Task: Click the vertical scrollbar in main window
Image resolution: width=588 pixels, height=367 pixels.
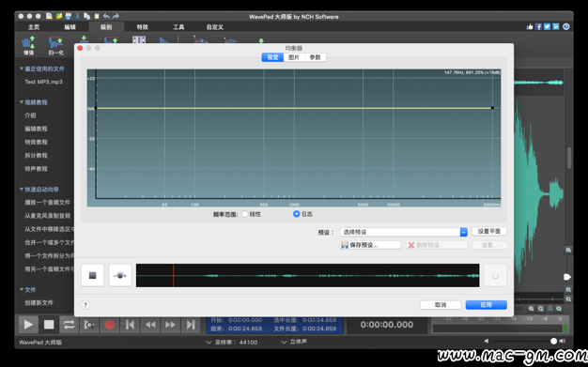Action: pyautogui.click(x=569, y=158)
